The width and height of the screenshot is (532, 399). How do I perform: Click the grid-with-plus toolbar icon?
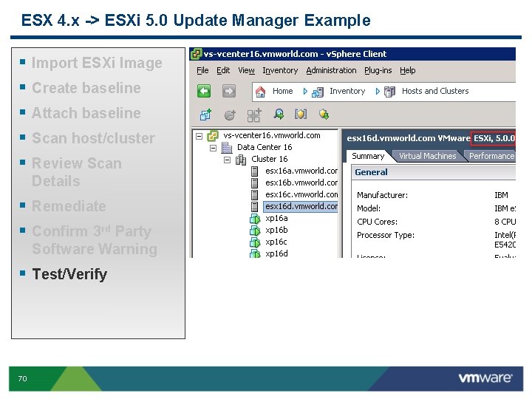coord(253,115)
